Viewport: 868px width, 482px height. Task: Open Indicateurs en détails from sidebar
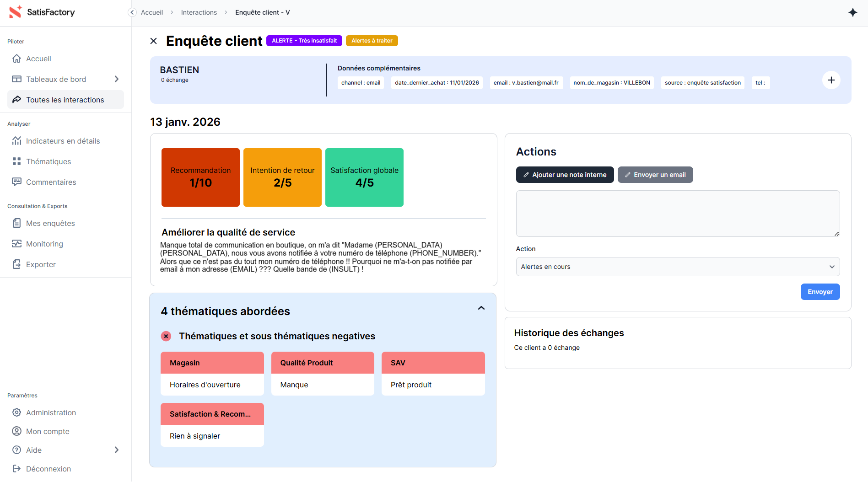(63, 141)
